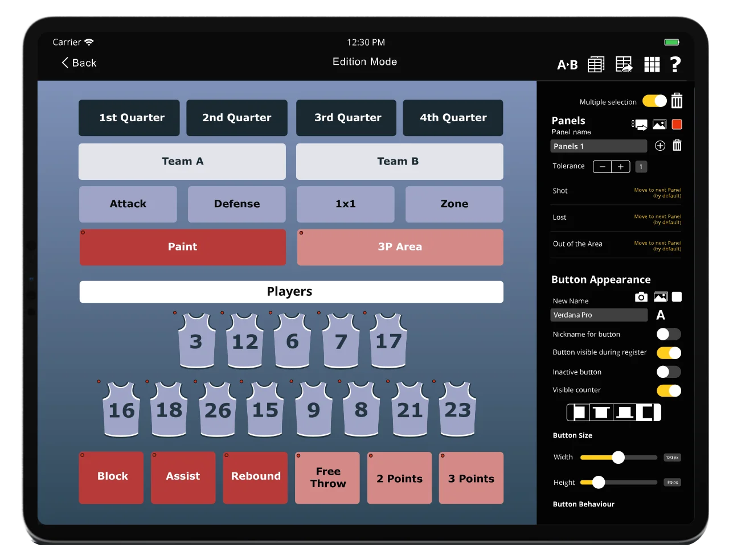Click the Panels 1 name field

[x=599, y=146]
